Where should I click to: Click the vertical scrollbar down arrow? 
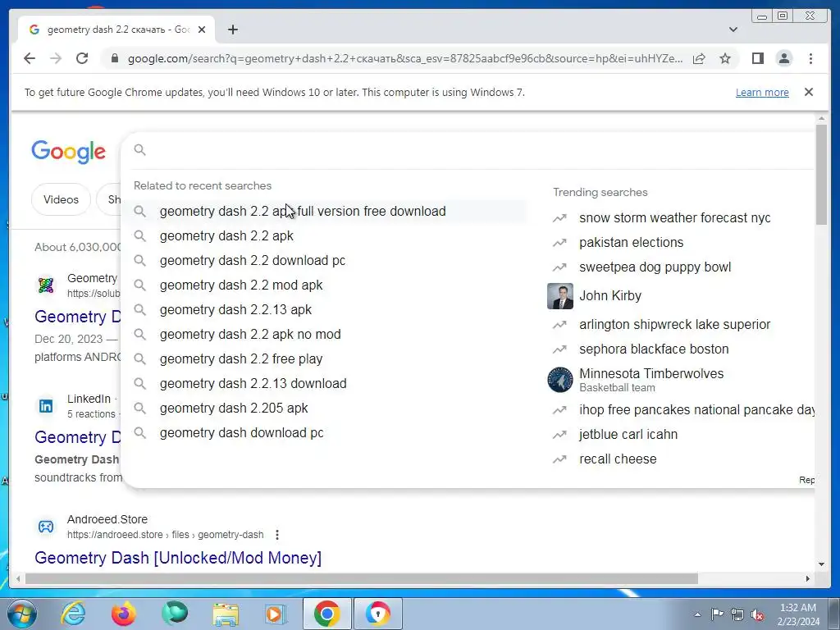tap(821, 564)
